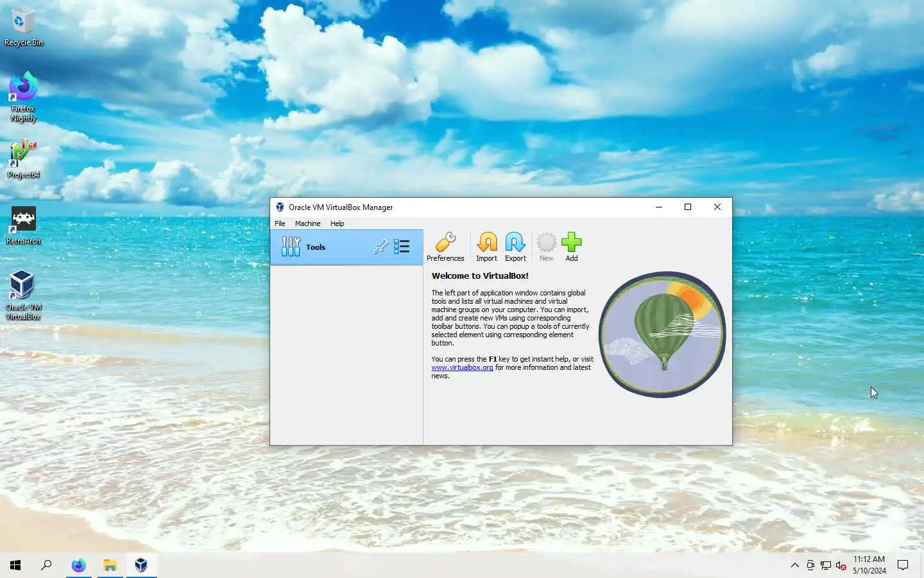Screen dimensions: 924x578
Task: Maximize the VirtualBox Manager window
Action: (688, 207)
